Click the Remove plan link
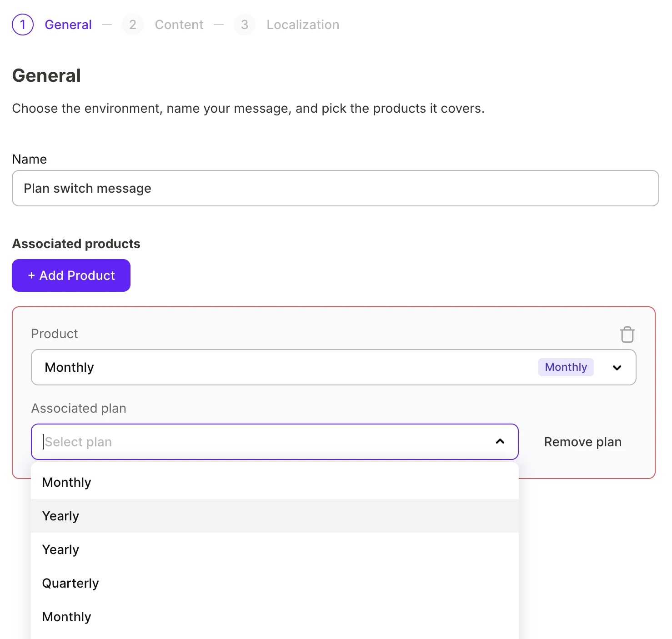 pyautogui.click(x=583, y=442)
